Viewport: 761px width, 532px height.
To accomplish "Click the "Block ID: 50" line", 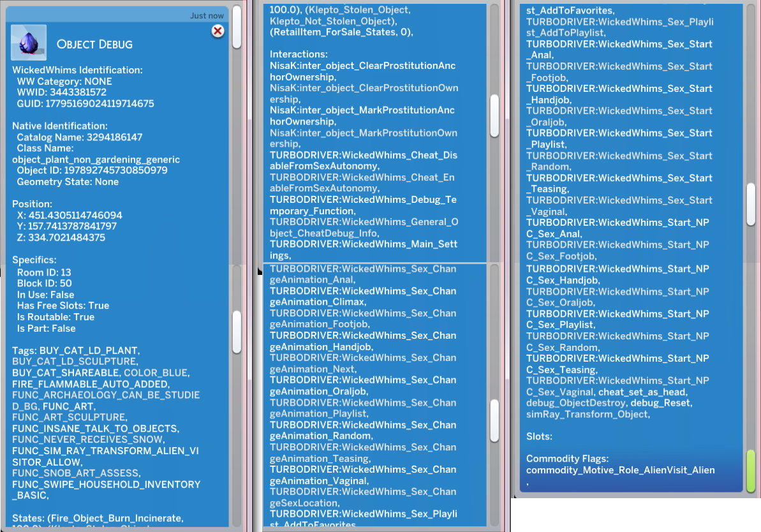I will click(x=45, y=283).
